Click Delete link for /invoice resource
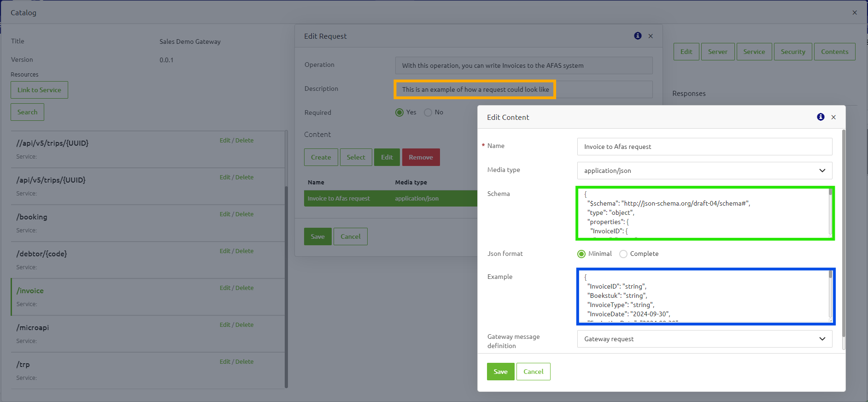 click(244, 288)
